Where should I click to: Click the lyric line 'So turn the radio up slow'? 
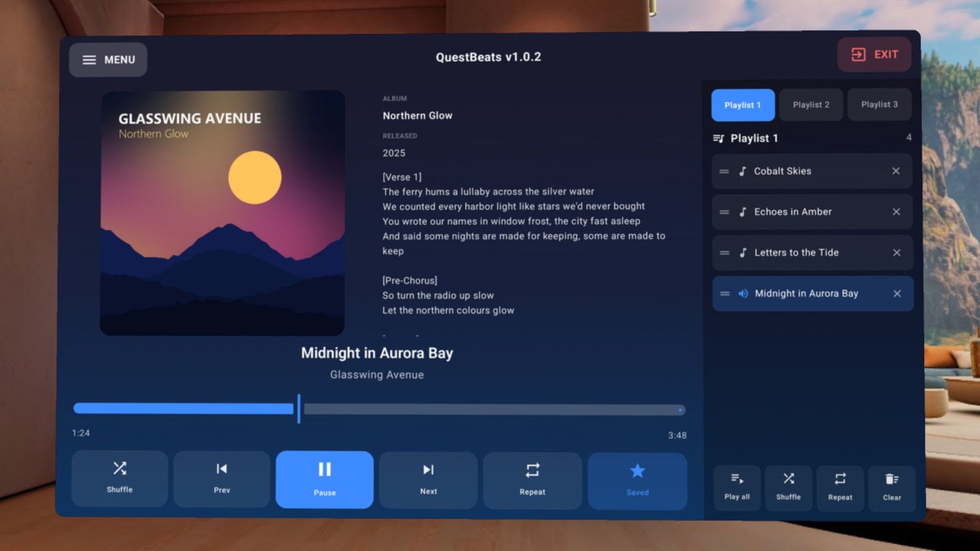[x=438, y=295]
